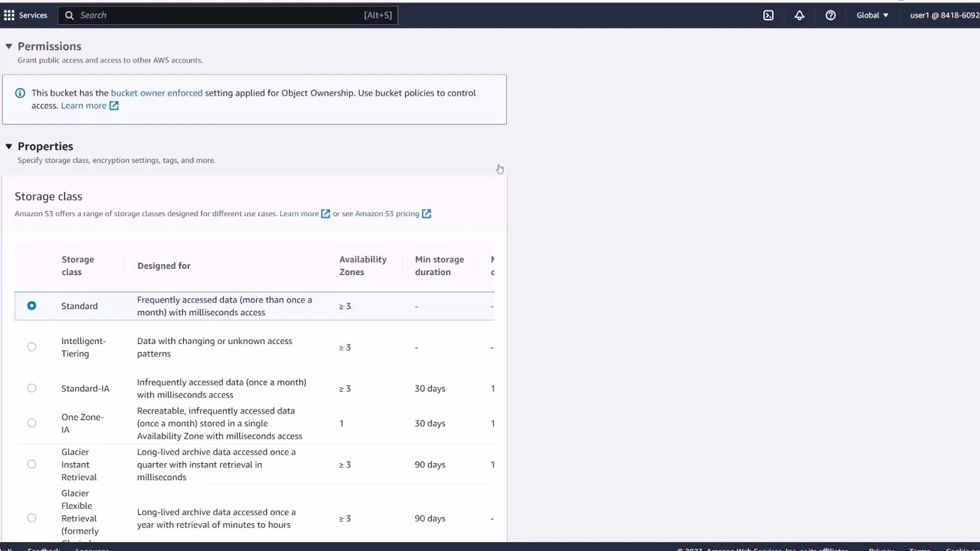This screenshot has height=551, width=980.
Task: Select the Intelligent-Tiering storage class
Action: point(32,346)
